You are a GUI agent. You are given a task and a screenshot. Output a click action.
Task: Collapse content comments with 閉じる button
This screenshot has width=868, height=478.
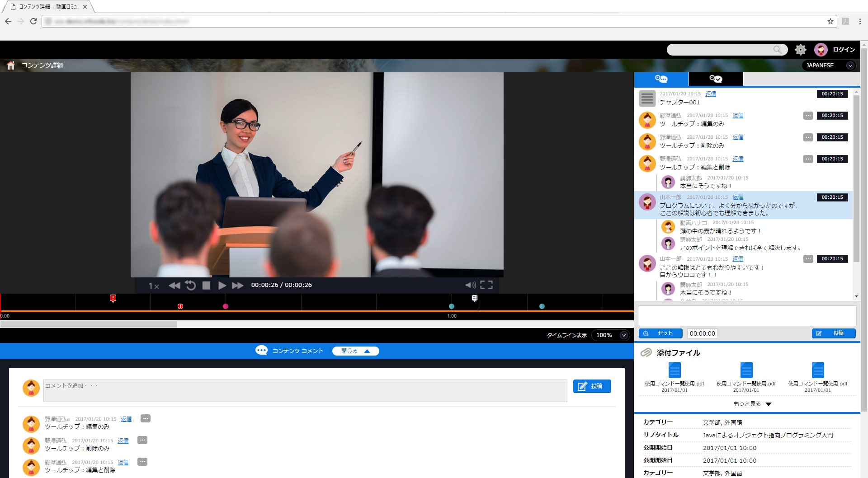[355, 351]
